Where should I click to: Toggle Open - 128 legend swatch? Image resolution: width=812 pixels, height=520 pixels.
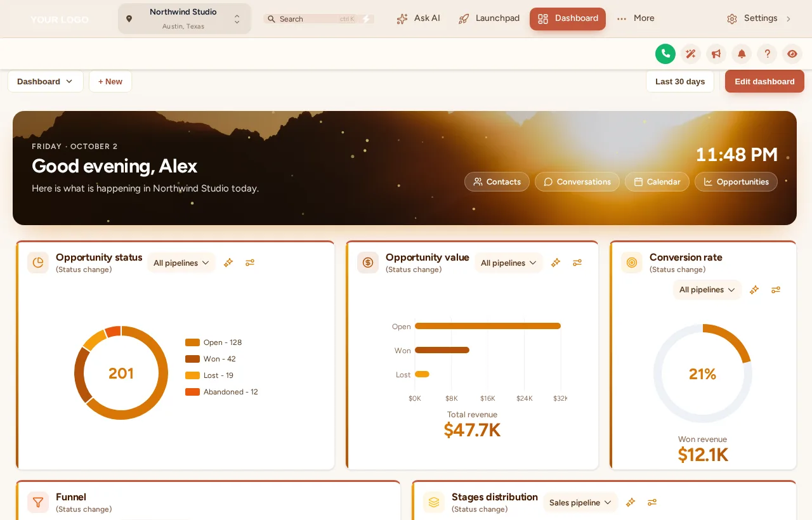[192, 342]
